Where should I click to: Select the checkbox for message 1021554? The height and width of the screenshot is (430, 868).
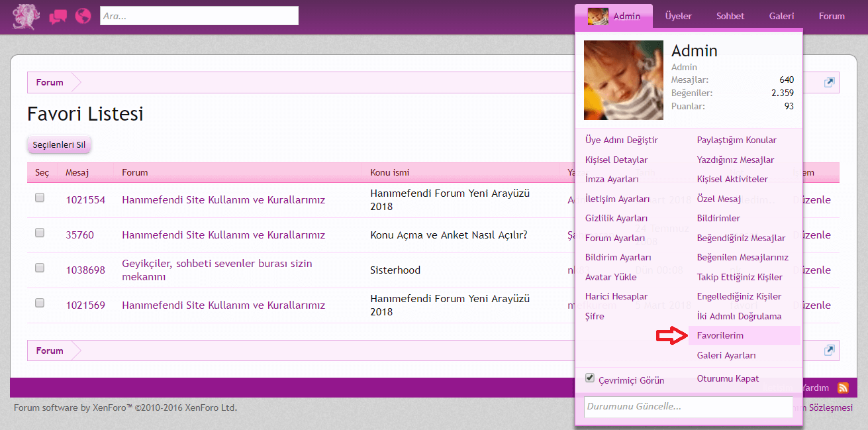coord(40,197)
